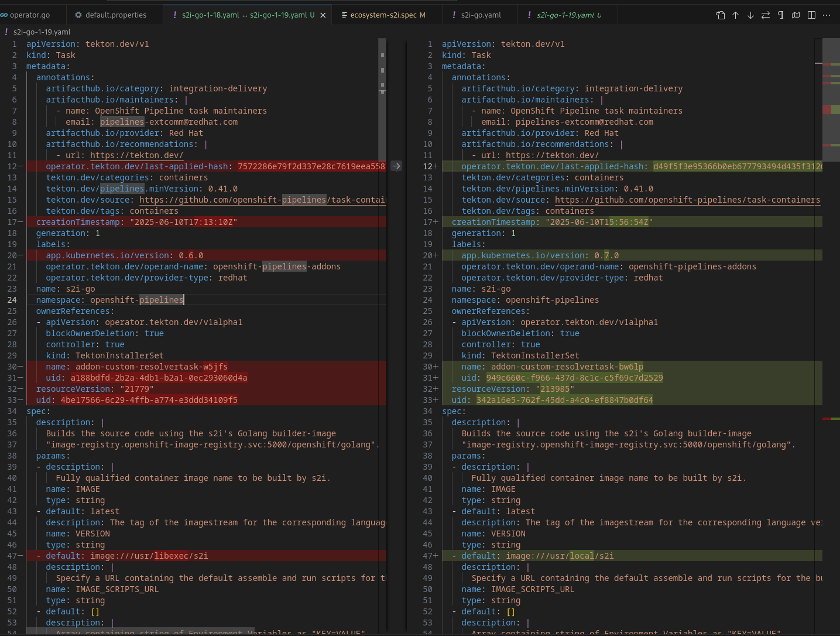Open the github.com source link in left pane

(x=263, y=200)
